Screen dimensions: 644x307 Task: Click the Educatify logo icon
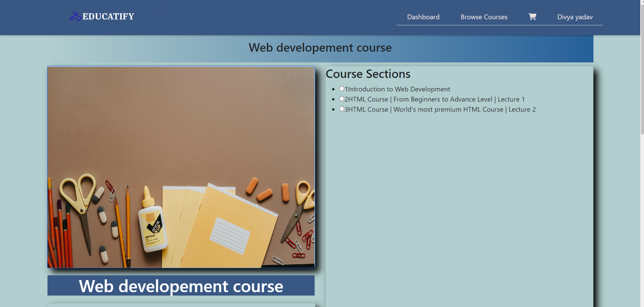(75, 16)
